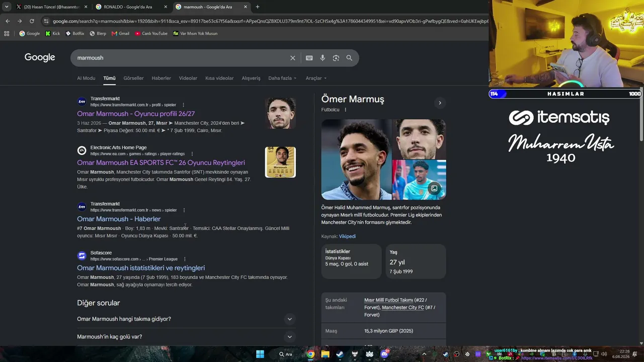Screen dimensions: 644x362
Task: Open a new browser tab
Action: tap(258, 7)
